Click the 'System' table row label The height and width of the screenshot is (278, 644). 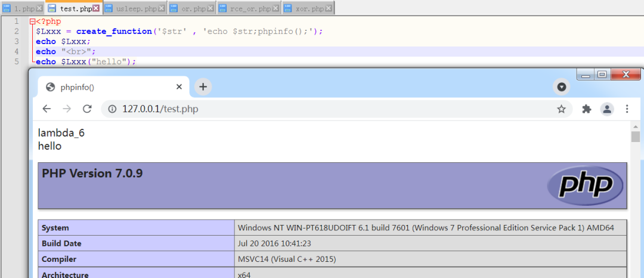point(55,228)
